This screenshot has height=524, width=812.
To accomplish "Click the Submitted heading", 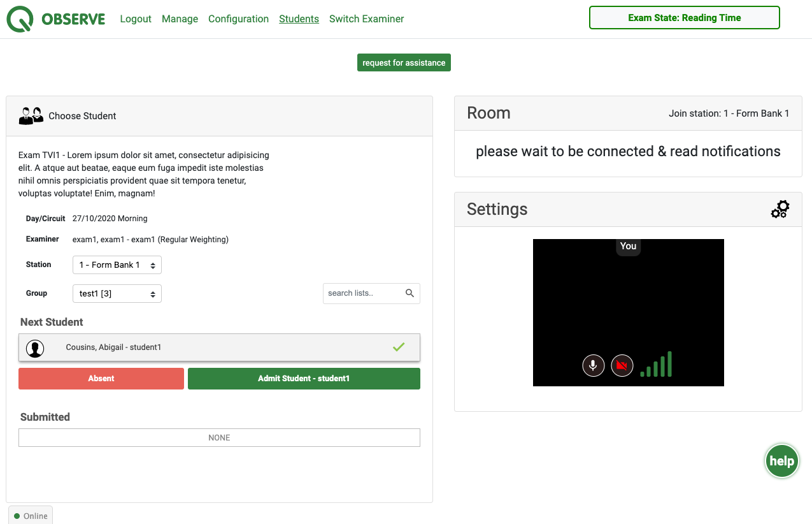I will (x=45, y=417).
